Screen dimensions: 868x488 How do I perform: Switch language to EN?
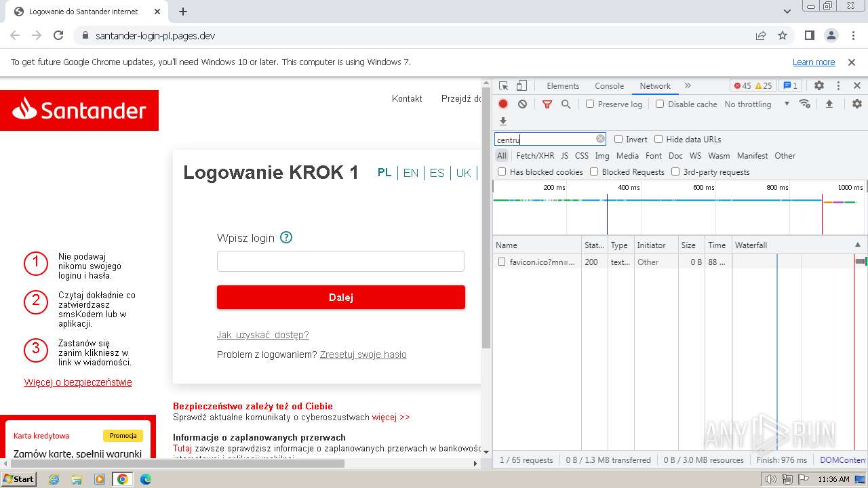[x=411, y=173]
